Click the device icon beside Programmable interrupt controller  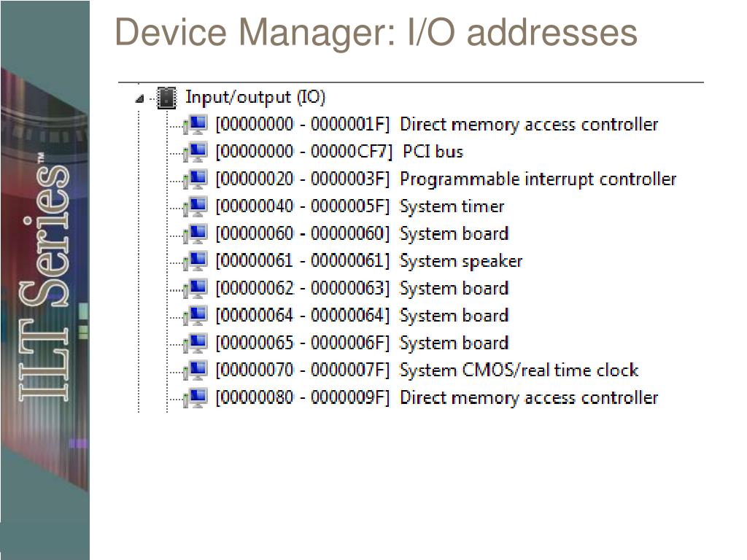pyautogui.click(x=195, y=179)
